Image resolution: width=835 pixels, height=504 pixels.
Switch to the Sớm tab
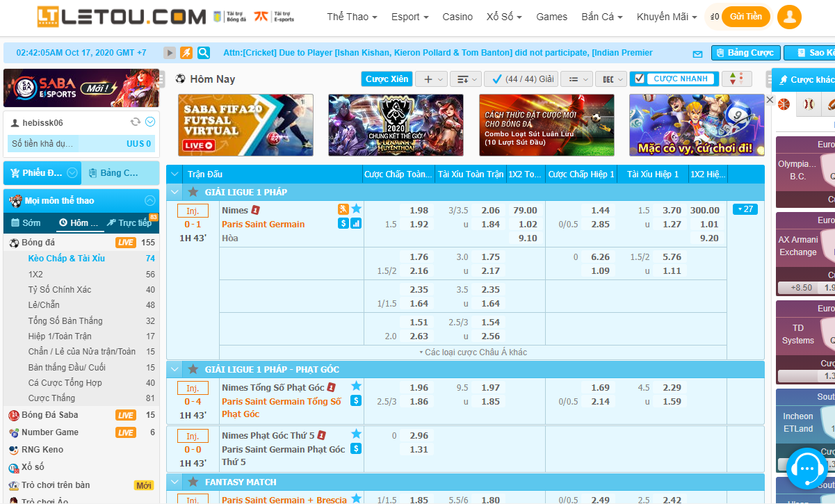point(26,223)
